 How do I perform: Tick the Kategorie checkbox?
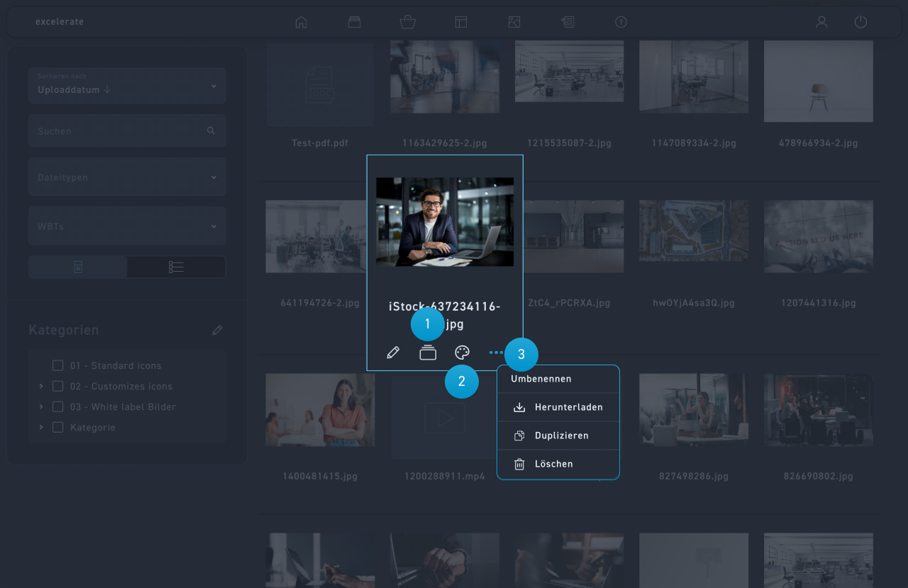(58, 428)
